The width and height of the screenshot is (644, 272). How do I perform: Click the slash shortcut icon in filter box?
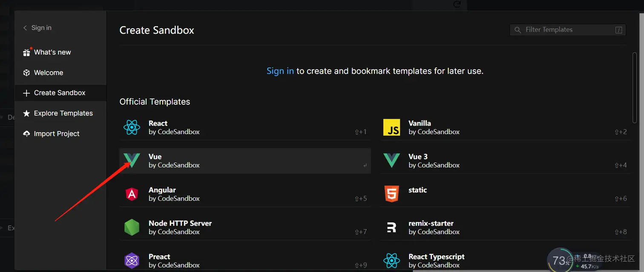pos(619,30)
